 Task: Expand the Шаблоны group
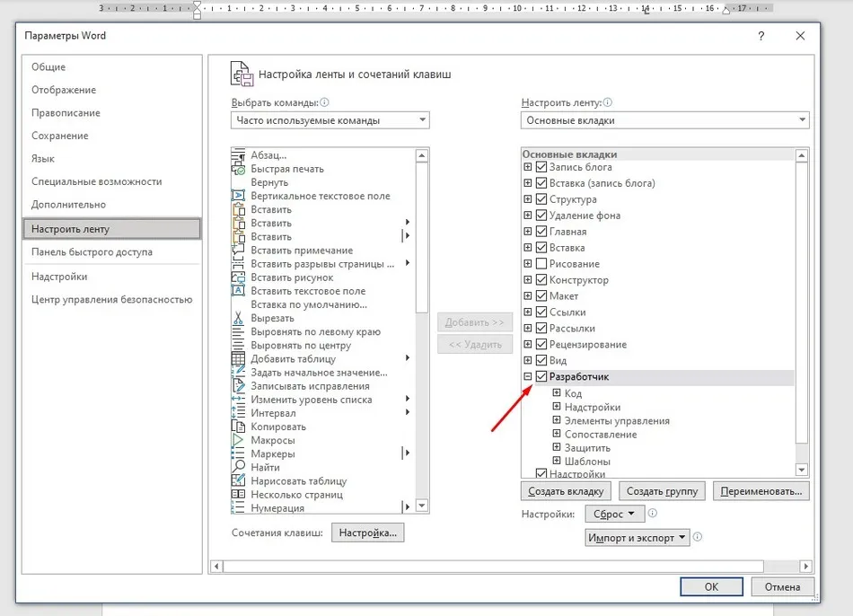tap(557, 461)
